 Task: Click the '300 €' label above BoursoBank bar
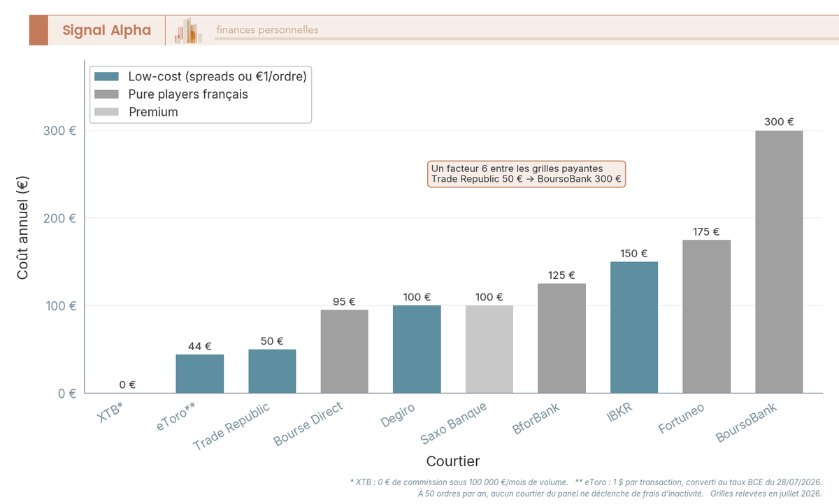click(x=779, y=122)
